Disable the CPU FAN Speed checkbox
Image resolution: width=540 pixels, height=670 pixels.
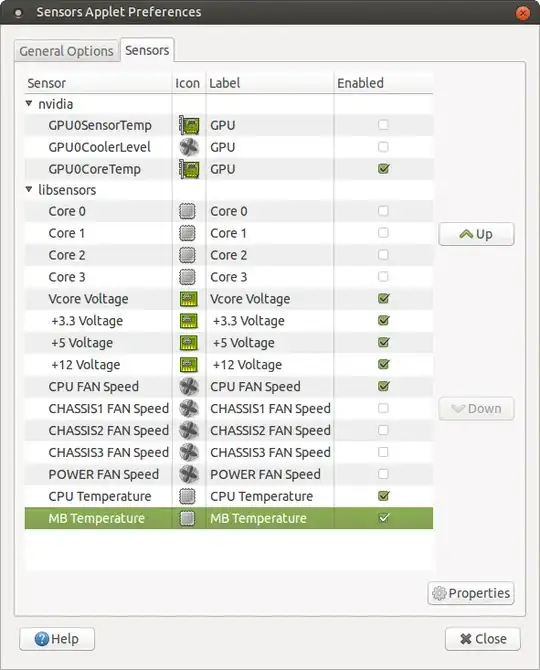383,386
